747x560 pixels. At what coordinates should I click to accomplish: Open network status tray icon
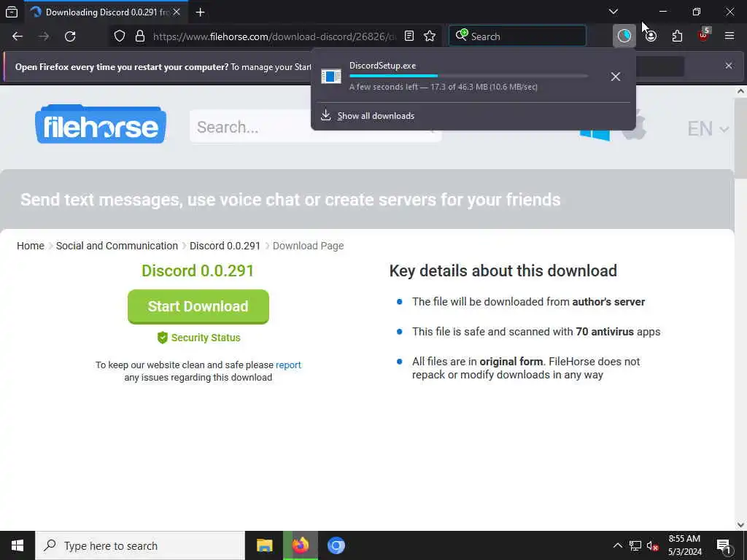[635, 545]
